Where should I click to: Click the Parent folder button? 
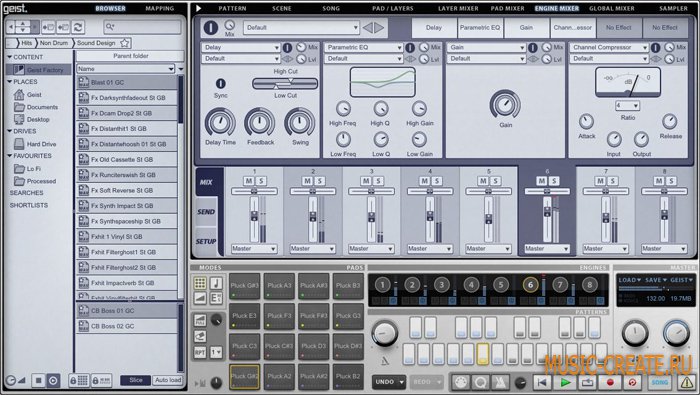130,56
